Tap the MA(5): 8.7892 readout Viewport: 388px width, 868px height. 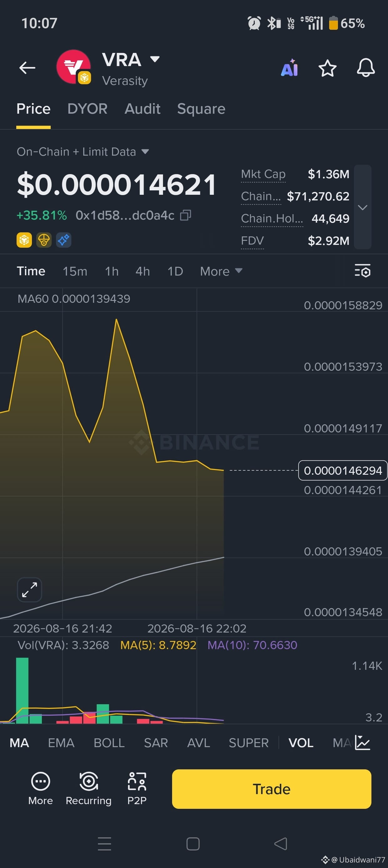(x=158, y=645)
